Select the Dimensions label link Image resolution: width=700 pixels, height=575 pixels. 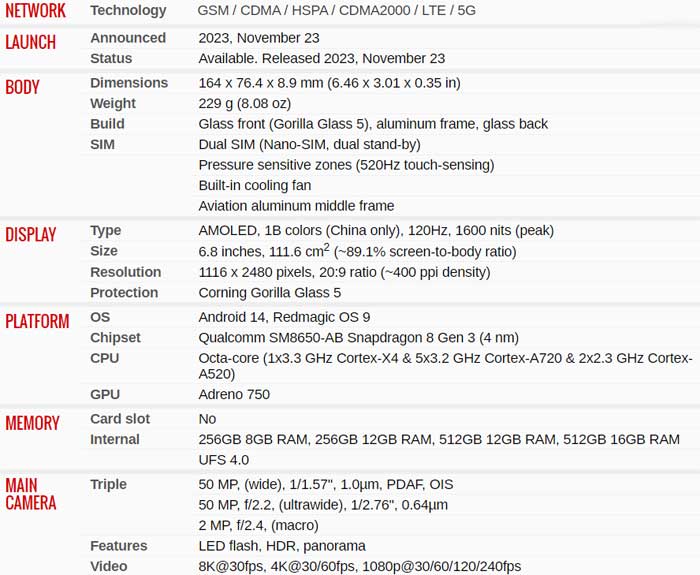coord(129,83)
